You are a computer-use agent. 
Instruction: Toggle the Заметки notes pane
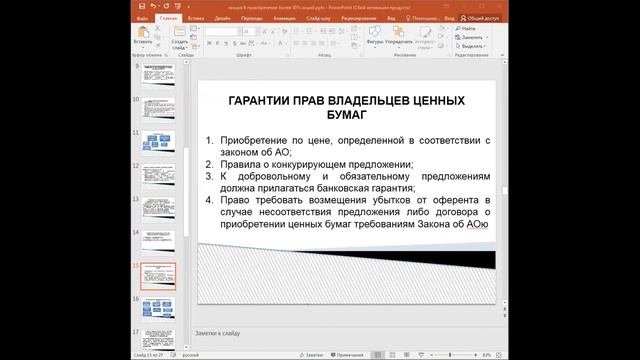(x=311, y=355)
